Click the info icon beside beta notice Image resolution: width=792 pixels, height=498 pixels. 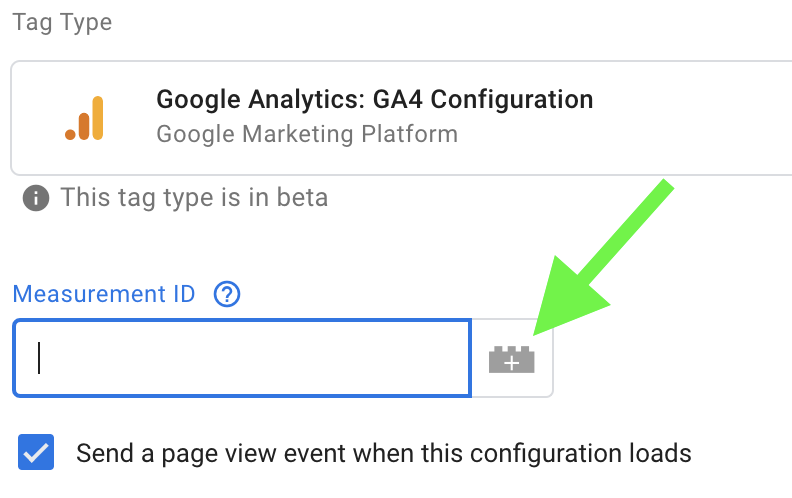pos(36,198)
